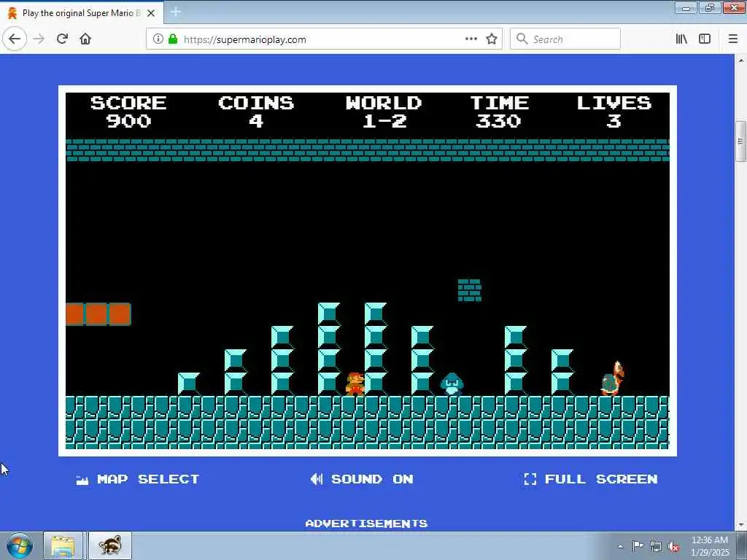Open the page actions three-dot menu
747x560 pixels.
click(471, 39)
